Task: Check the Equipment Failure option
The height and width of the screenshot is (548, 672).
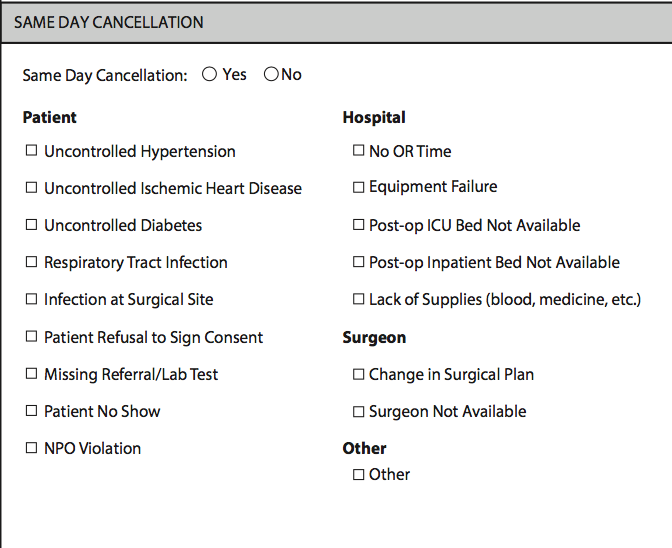Action: pyautogui.click(x=358, y=187)
